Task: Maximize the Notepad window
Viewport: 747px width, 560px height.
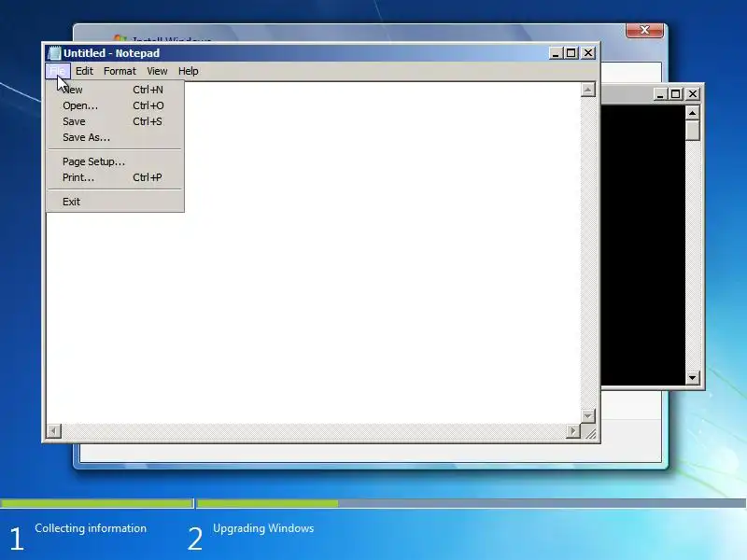Action: 571,53
